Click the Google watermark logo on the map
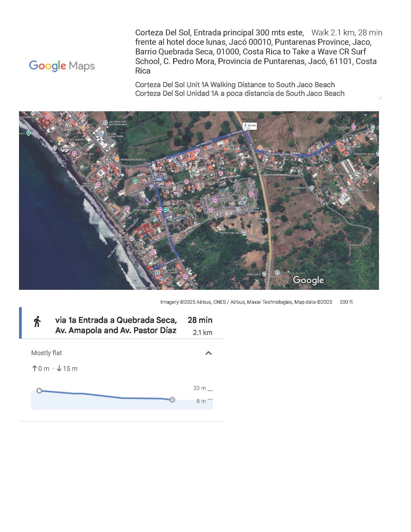The height and width of the screenshot is (532, 411). point(308,280)
